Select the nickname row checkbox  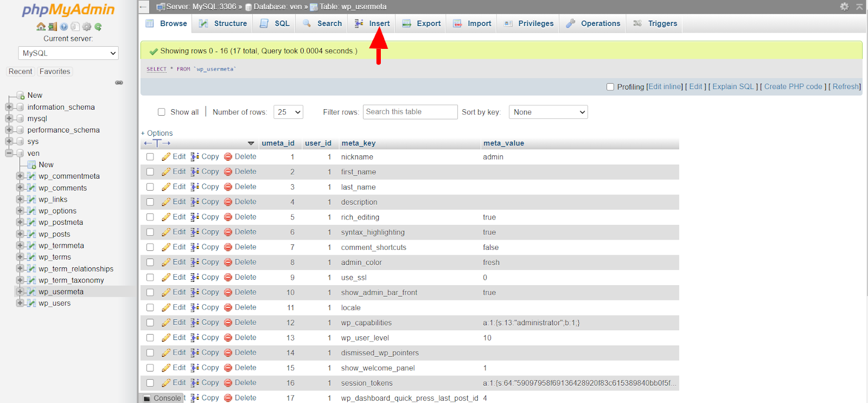point(150,157)
